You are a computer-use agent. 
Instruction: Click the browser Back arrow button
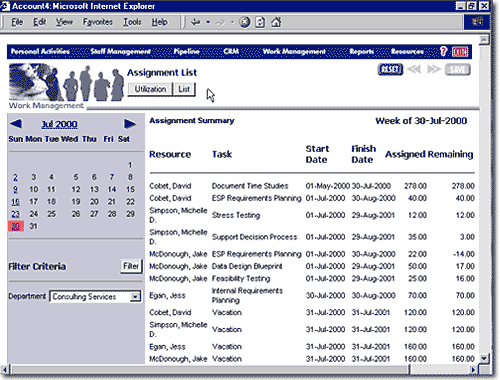pyautogui.click(x=196, y=22)
